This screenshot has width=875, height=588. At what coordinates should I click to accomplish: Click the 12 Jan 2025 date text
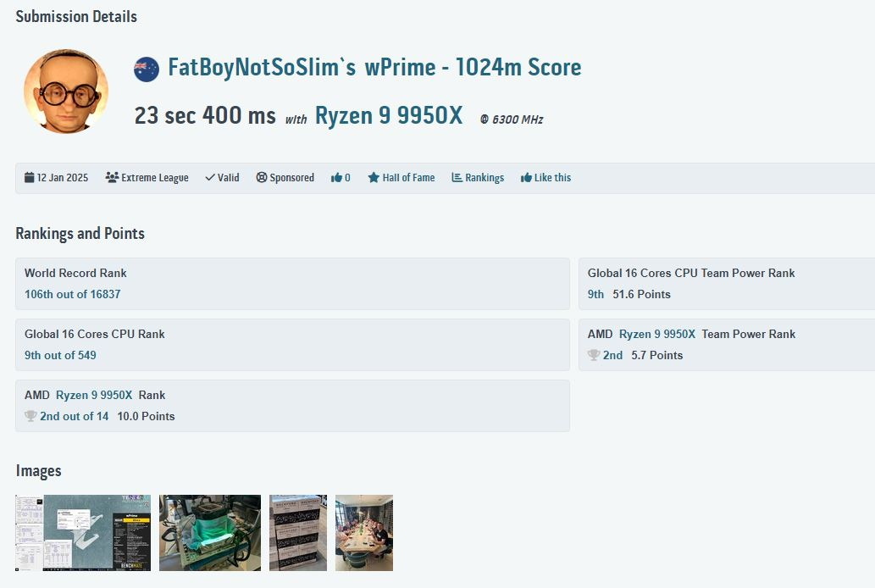[x=63, y=178]
